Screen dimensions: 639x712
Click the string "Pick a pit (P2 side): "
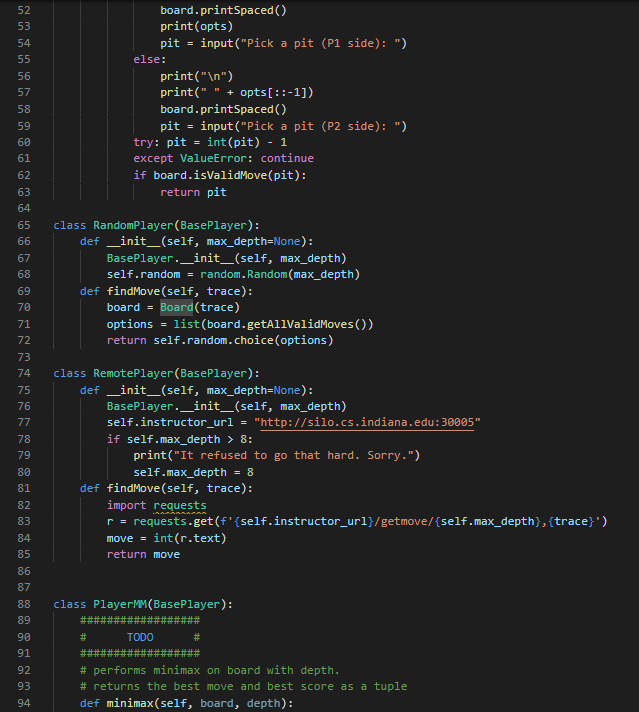click(x=320, y=126)
